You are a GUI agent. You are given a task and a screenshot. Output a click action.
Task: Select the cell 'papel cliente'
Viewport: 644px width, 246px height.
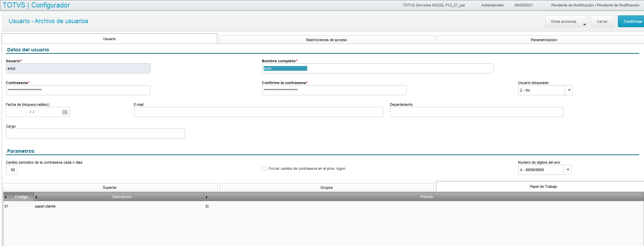pos(45,207)
